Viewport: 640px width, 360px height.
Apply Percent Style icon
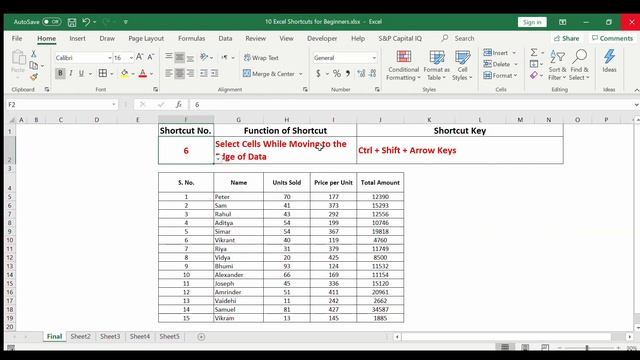click(337, 74)
